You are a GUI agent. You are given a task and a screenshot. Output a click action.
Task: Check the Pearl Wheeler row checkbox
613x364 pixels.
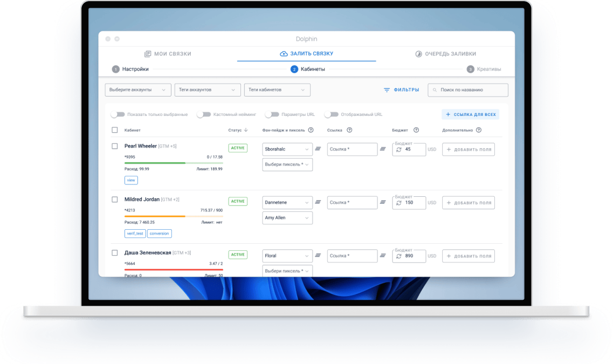(114, 146)
